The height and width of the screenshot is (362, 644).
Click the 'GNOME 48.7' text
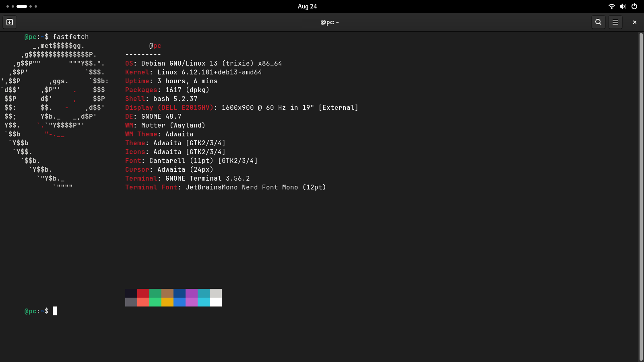coord(161,117)
